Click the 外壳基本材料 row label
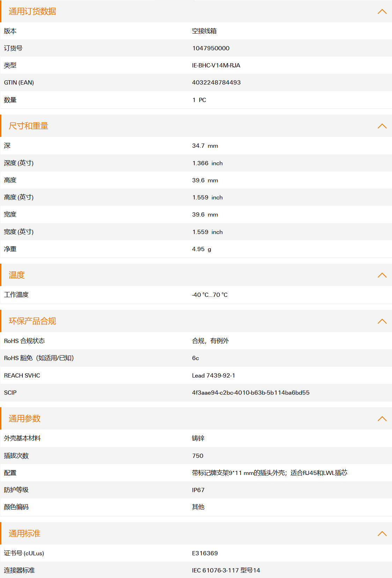The width and height of the screenshot is (392, 578). click(22, 438)
